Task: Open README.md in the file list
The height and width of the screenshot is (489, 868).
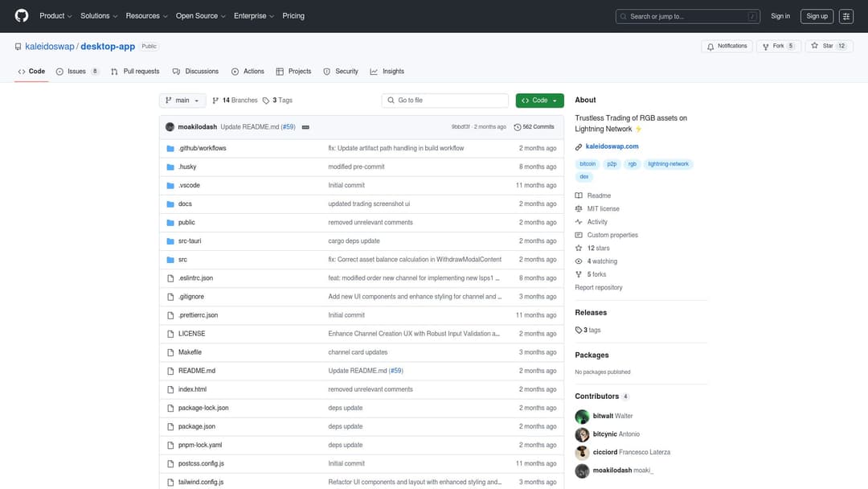Action: 197,371
